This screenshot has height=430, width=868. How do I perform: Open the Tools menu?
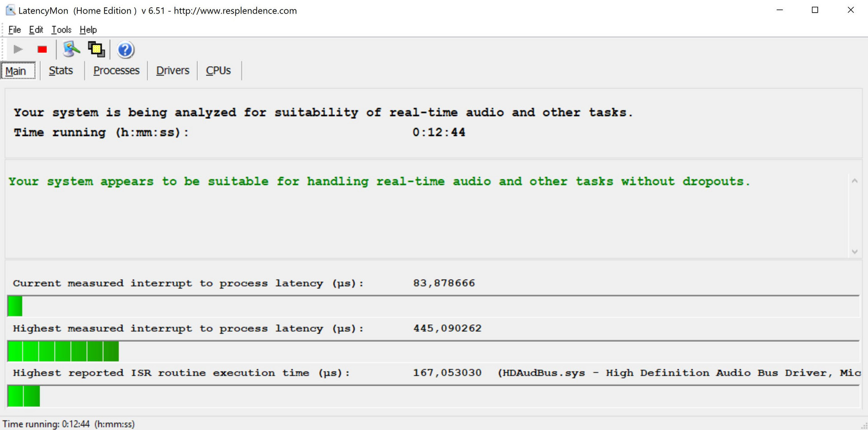61,30
